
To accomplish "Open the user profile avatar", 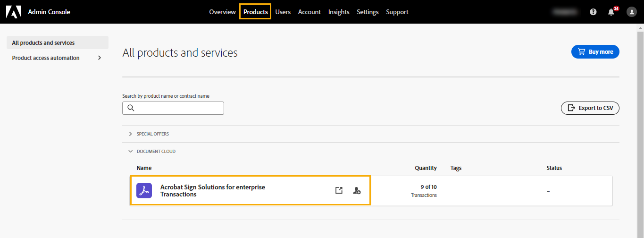I will pyautogui.click(x=632, y=12).
